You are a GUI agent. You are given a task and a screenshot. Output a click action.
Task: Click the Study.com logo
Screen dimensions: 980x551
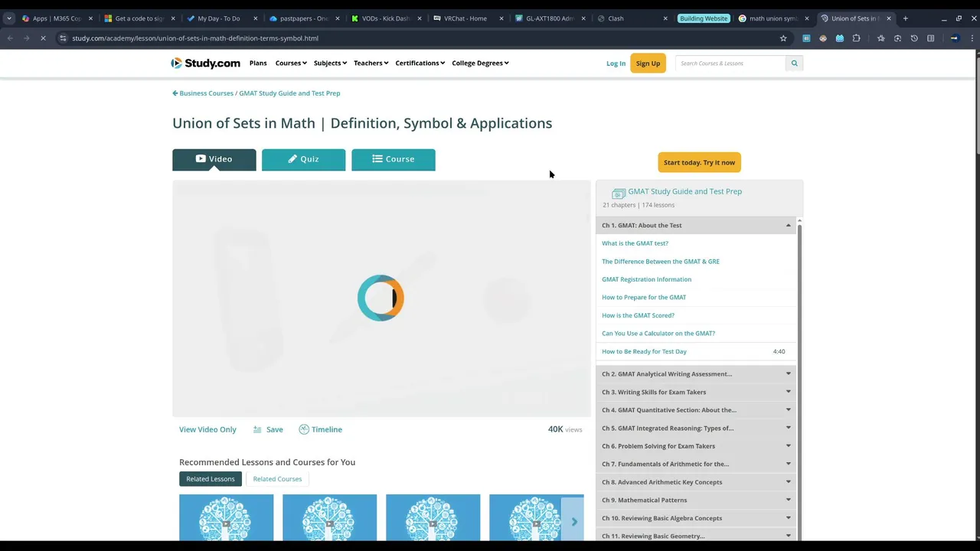coord(205,64)
